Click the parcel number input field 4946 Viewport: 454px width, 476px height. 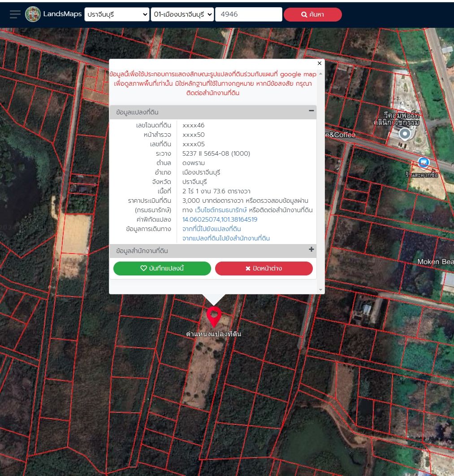click(249, 14)
